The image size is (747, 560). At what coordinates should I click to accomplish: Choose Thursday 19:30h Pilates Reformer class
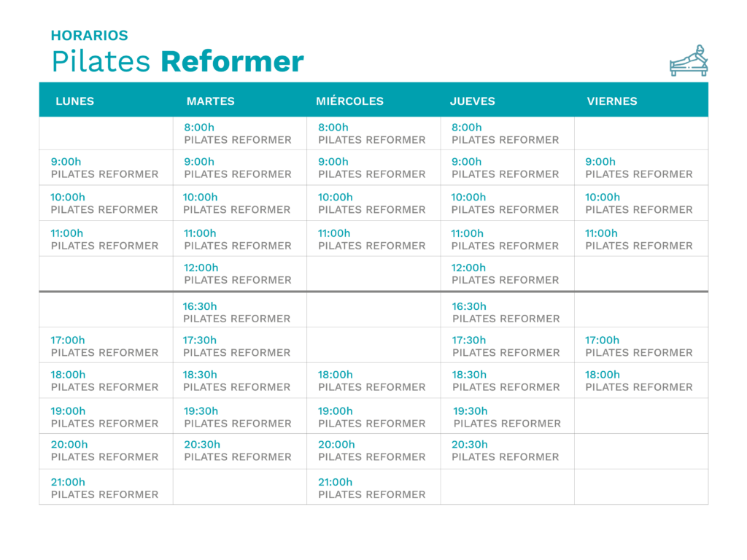click(506, 417)
